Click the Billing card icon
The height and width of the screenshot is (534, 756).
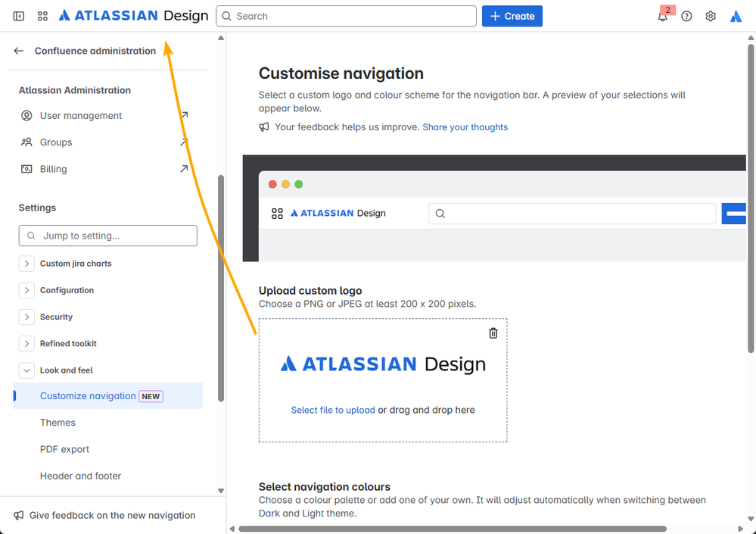(x=26, y=169)
